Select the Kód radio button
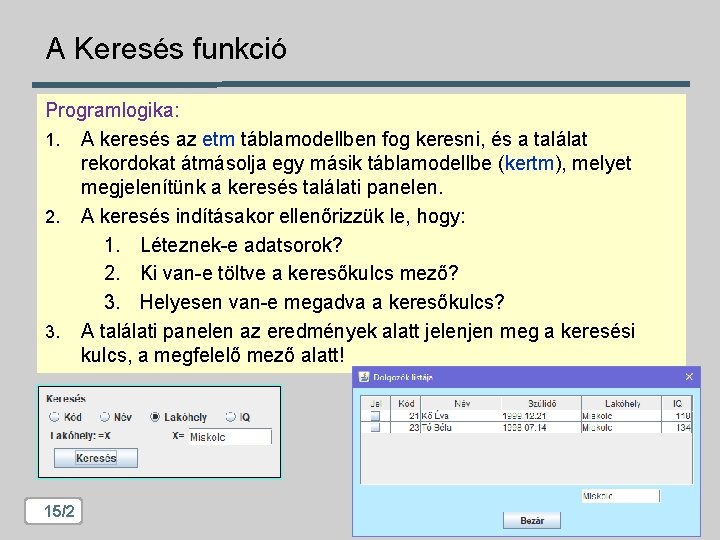Image resolution: width=720 pixels, height=540 pixels. pyautogui.click(x=55, y=416)
